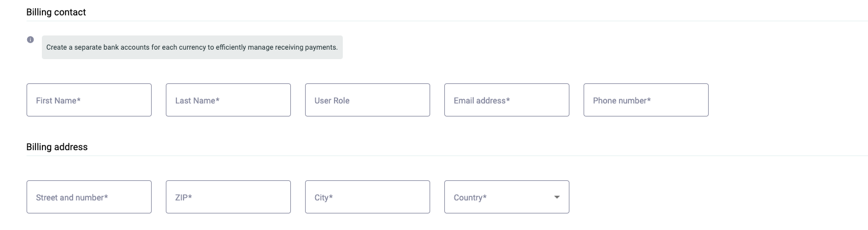Click the Billing contact section heading

point(56,12)
